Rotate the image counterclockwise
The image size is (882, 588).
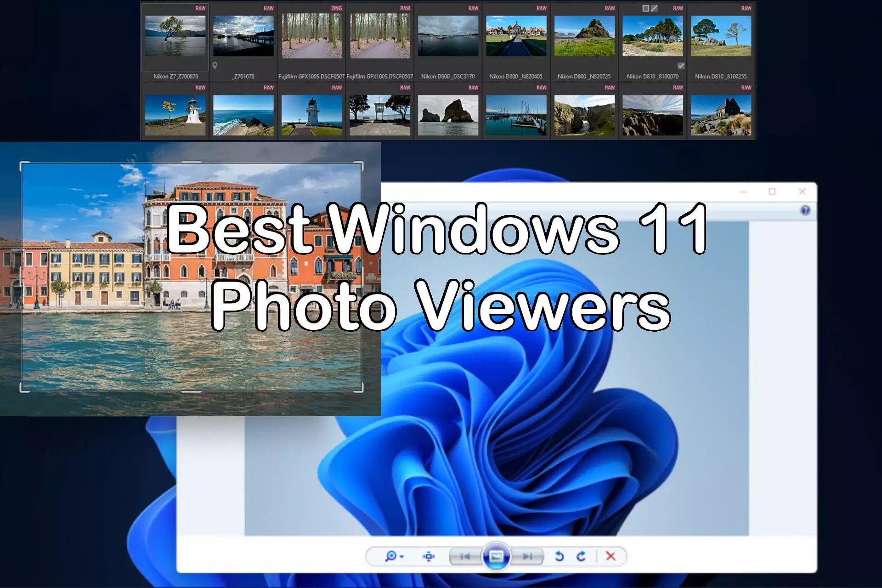tap(560, 556)
